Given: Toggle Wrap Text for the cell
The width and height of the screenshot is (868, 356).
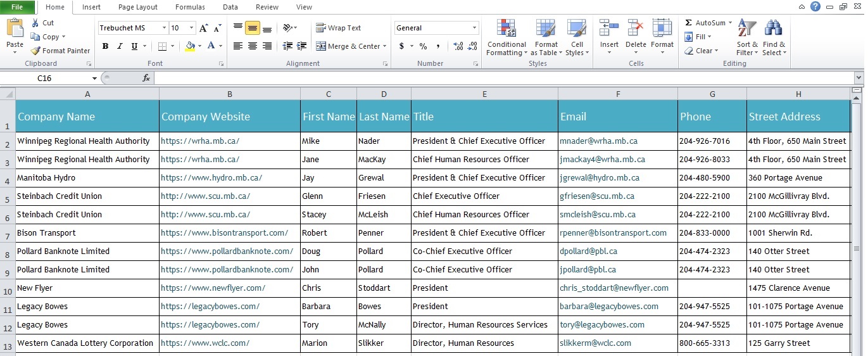Looking at the screenshot, I should click(339, 28).
